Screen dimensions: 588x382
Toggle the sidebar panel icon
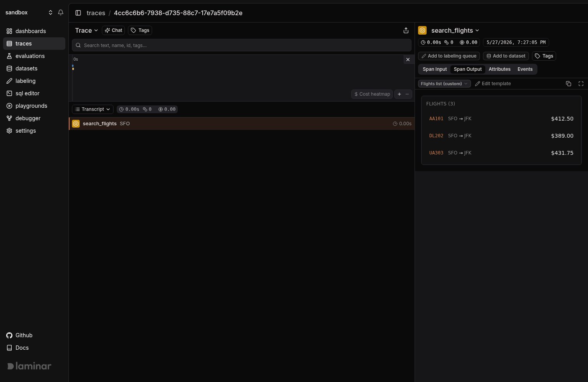click(x=78, y=13)
